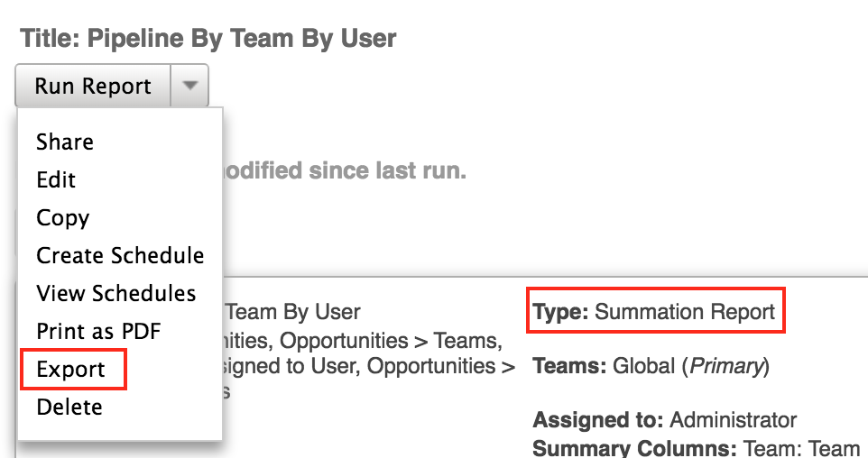Click Export in the report menu

[x=70, y=370]
